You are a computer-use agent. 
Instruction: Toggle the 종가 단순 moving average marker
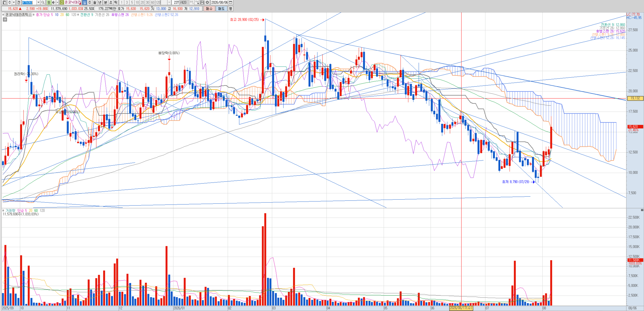(33, 15)
